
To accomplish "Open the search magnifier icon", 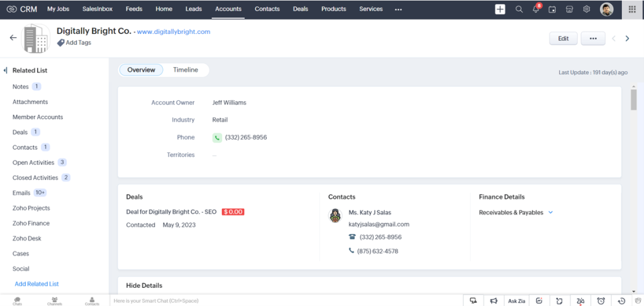I will (519, 9).
